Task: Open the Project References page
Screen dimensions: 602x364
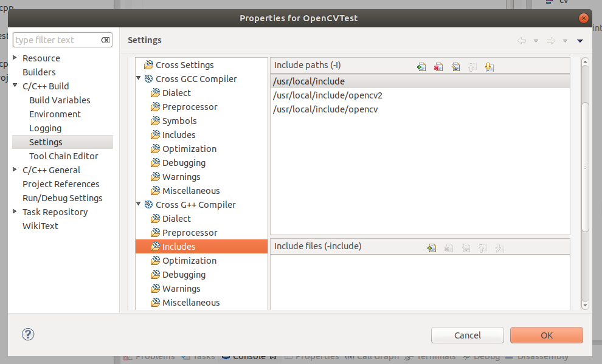Action: (61, 184)
